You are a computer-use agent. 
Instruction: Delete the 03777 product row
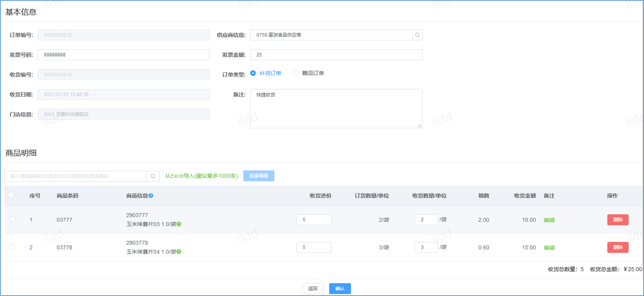(617, 220)
